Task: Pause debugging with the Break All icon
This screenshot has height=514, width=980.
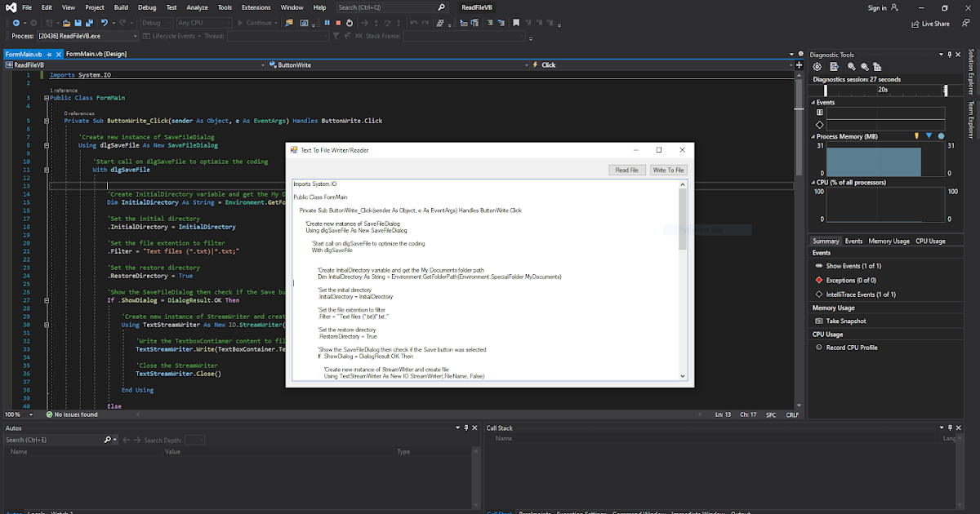Action: [327, 24]
